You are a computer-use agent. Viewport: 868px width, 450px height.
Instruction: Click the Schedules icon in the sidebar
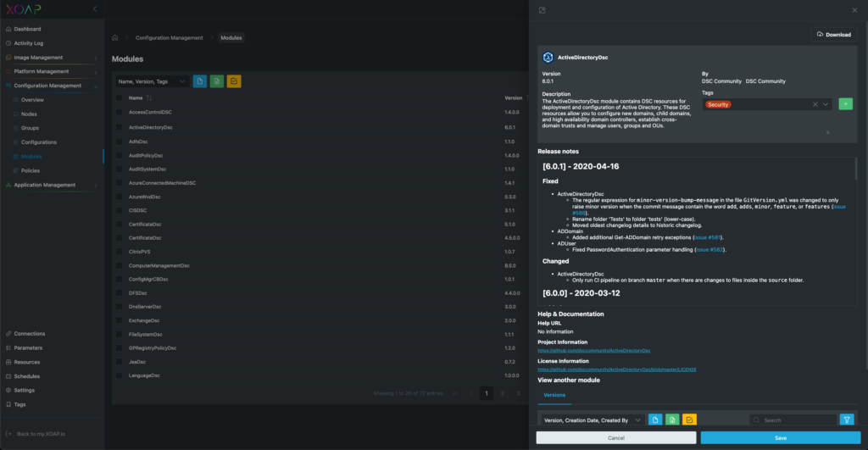[x=8, y=376]
